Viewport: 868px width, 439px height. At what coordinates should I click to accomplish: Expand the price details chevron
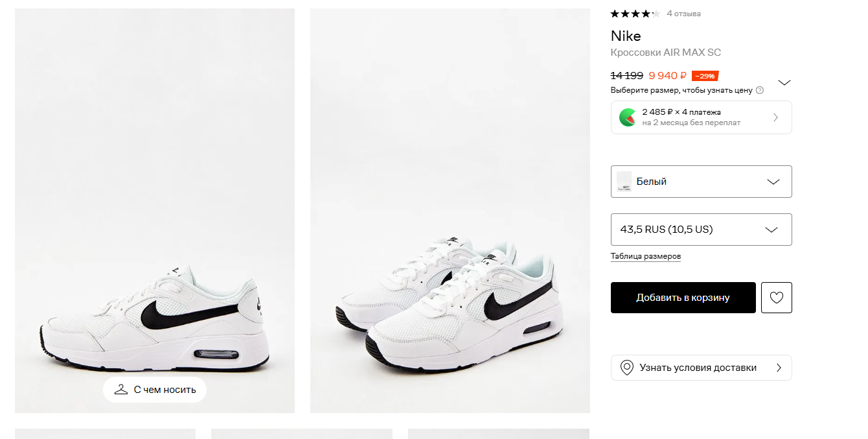(x=784, y=82)
